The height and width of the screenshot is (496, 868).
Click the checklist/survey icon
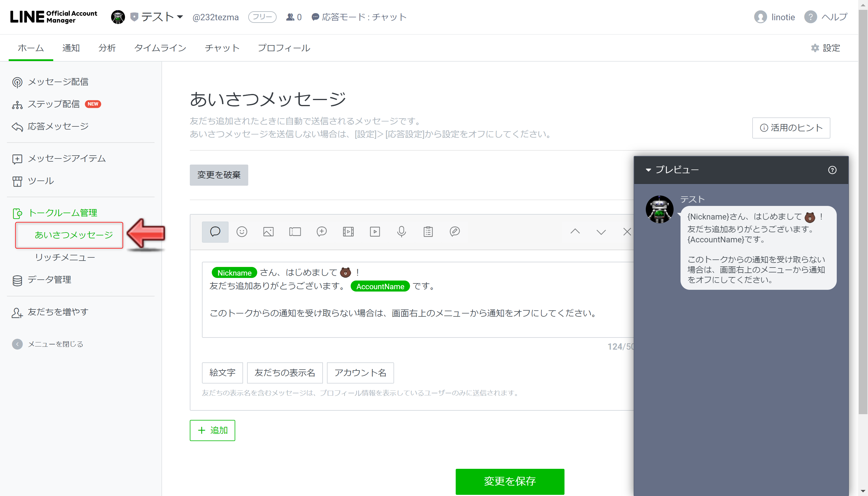point(429,231)
